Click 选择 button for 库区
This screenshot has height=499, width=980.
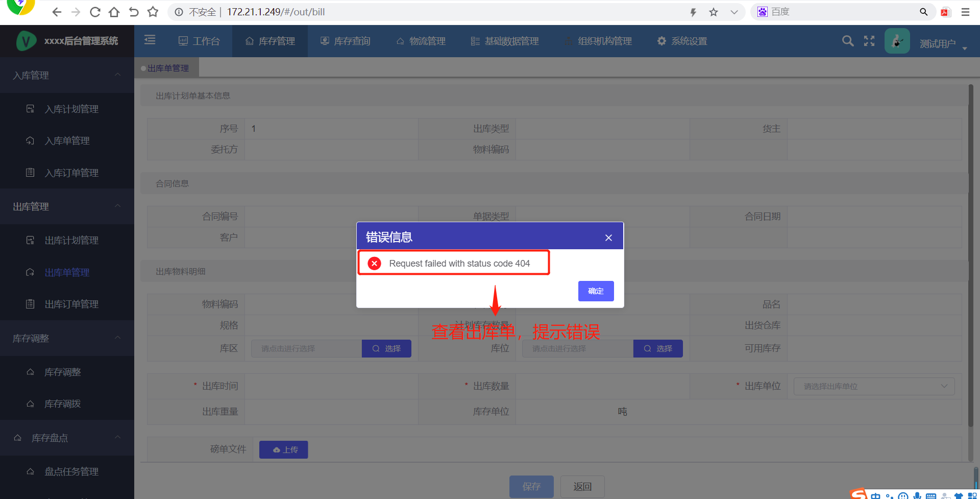(386, 348)
